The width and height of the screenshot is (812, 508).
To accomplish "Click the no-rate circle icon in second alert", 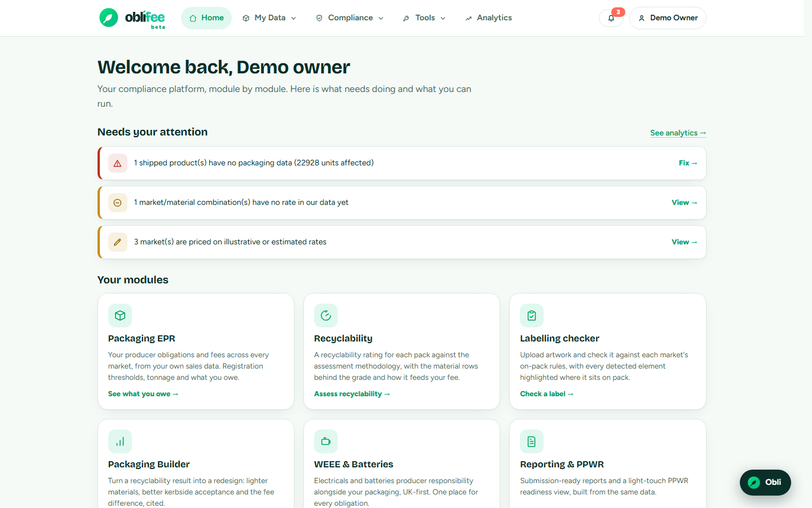I will (x=117, y=203).
